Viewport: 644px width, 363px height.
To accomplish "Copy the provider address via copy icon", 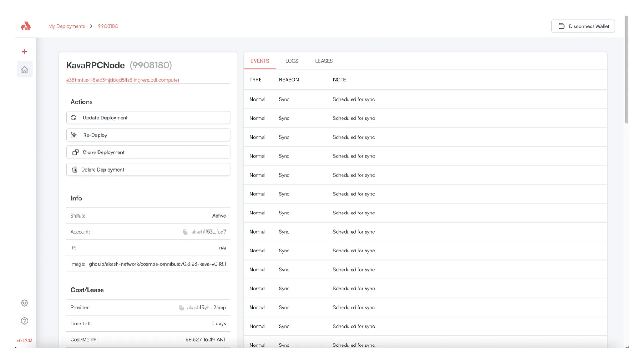I will coord(181,308).
